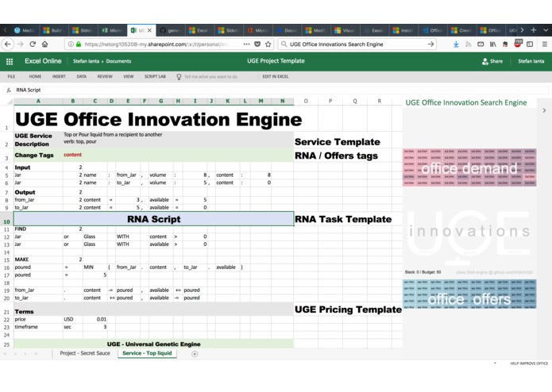Close the active UGE browser tab

point(149,31)
